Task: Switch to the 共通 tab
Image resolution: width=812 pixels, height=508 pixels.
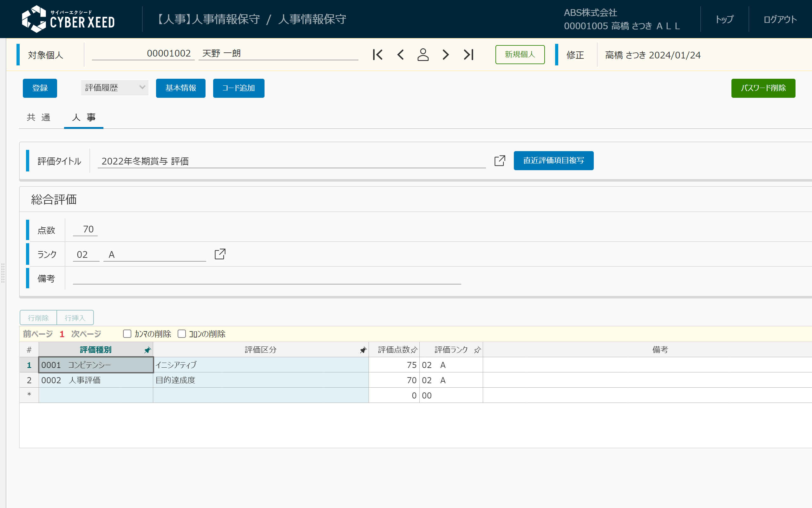Action: point(39,117)
